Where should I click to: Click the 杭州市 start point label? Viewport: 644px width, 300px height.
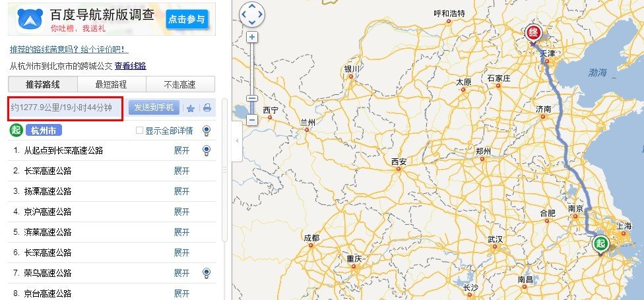point(44,131)
